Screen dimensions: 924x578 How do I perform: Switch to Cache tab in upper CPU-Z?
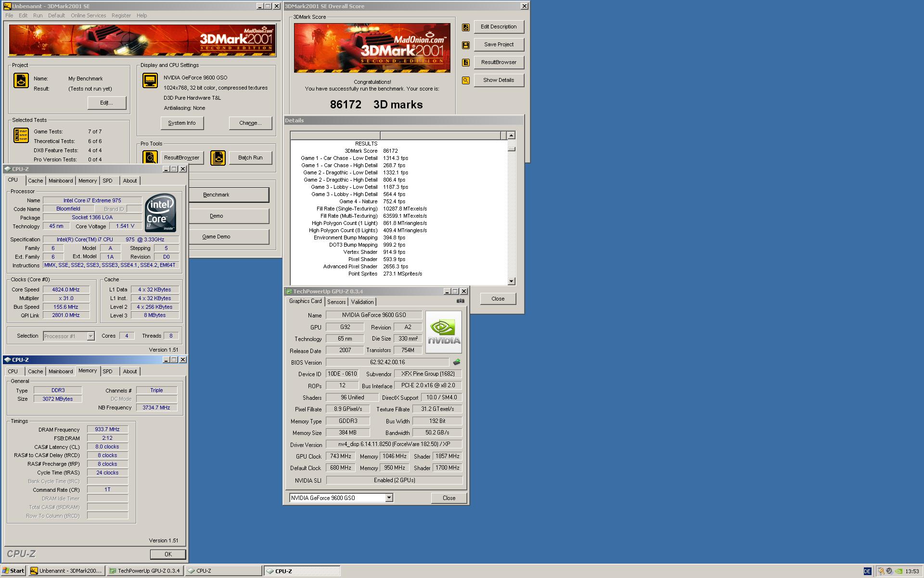(x=35, y=181)
